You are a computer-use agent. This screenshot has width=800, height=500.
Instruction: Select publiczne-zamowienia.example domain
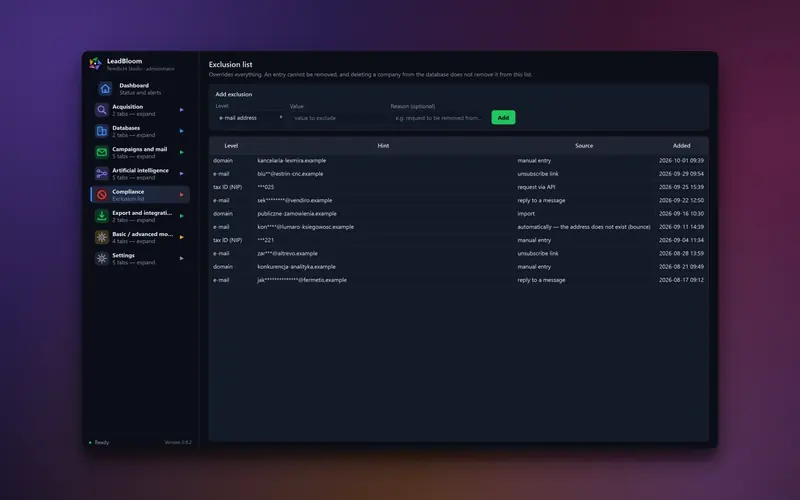pyautogui.click(x=297, y=214)
